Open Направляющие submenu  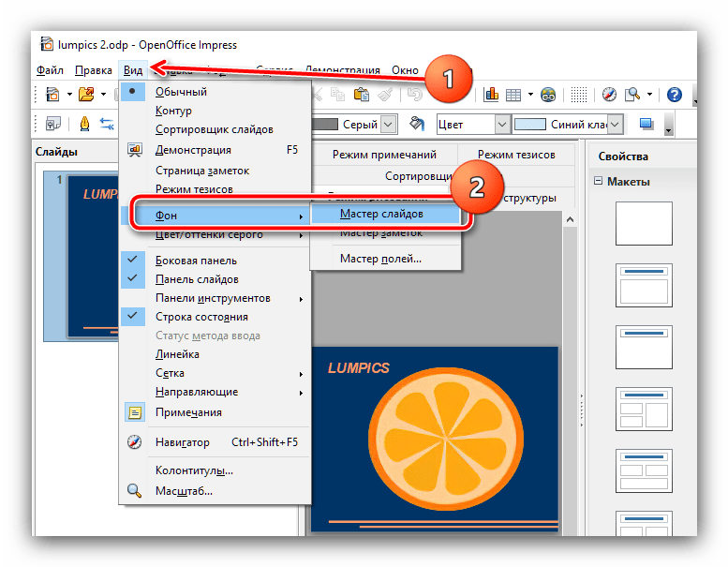215,392
